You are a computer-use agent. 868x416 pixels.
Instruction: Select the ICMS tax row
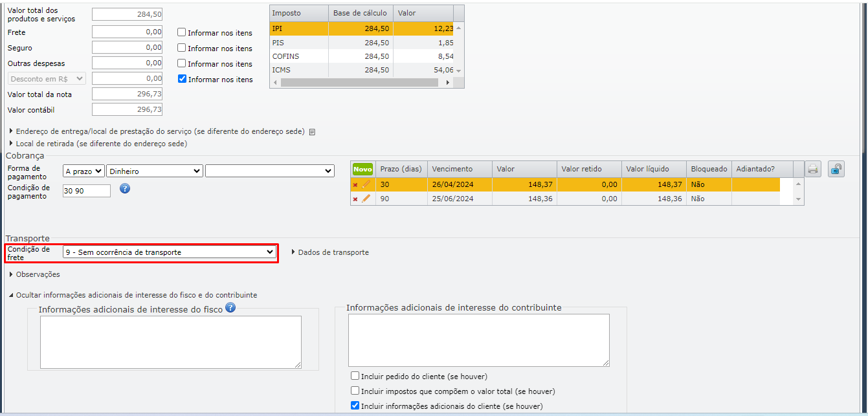click(x=361, y=70)
